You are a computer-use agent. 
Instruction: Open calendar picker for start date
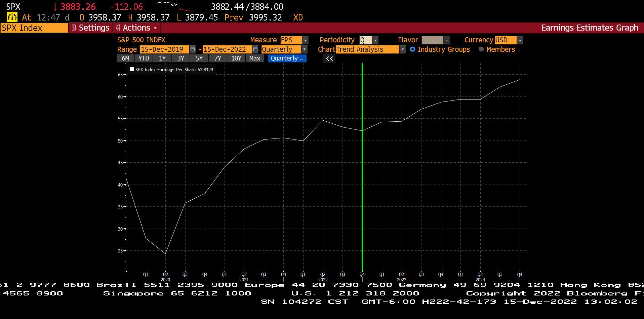coord(193,49)
